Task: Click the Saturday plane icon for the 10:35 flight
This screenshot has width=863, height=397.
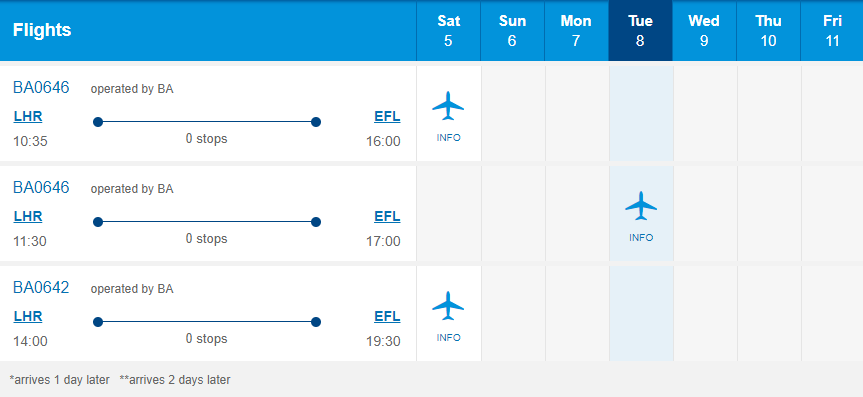Action: tap(448, 106)
